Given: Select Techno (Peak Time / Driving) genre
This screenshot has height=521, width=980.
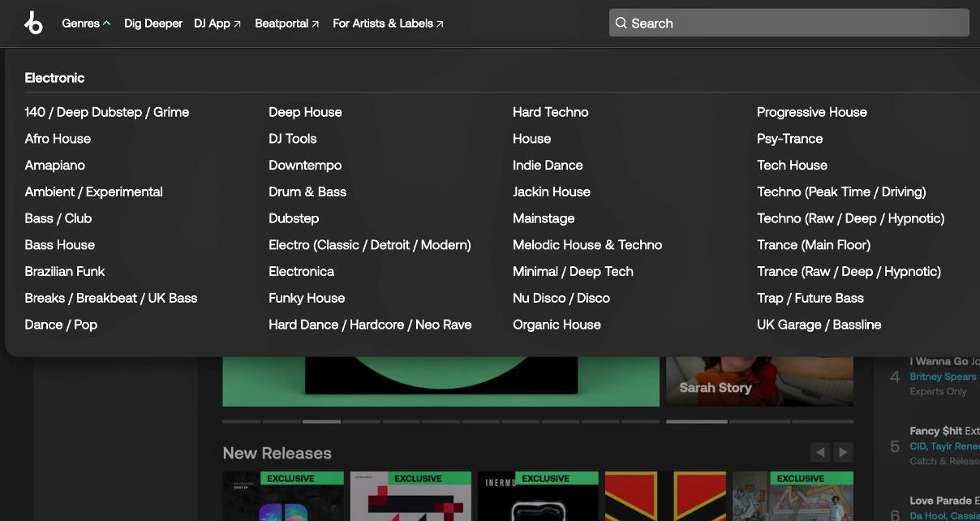Looking at the screenshot, I should point(841,192).
